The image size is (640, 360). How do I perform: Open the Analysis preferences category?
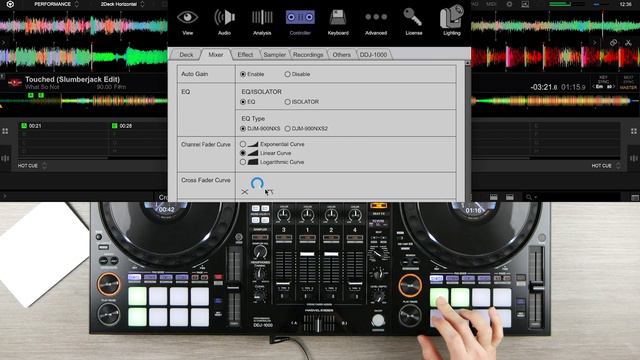coord(262,21)
